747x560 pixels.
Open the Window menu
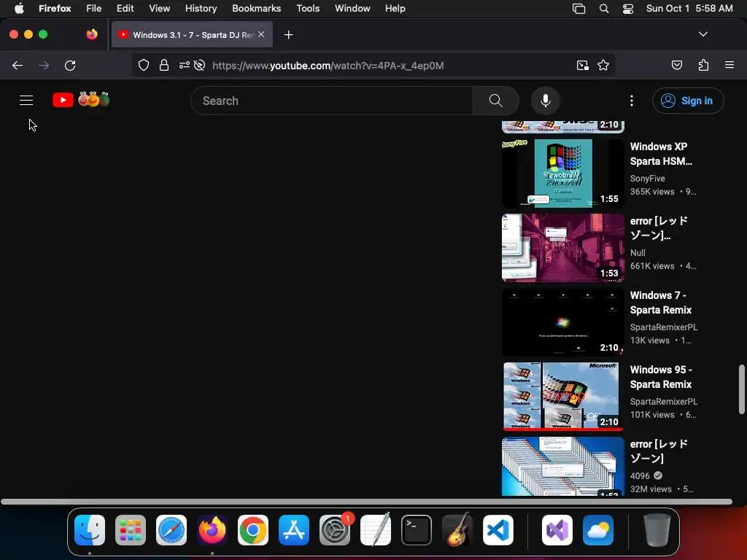coord(352,8)
